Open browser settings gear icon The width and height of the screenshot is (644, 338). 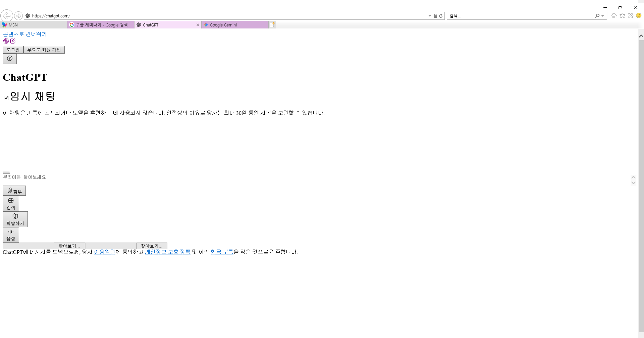click(631, 15)
